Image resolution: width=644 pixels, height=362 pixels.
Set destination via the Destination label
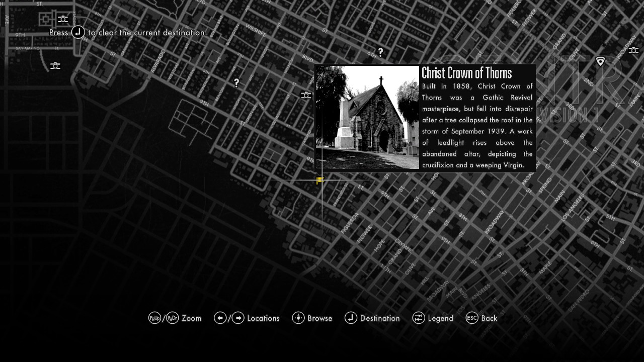tap(380, 318)
